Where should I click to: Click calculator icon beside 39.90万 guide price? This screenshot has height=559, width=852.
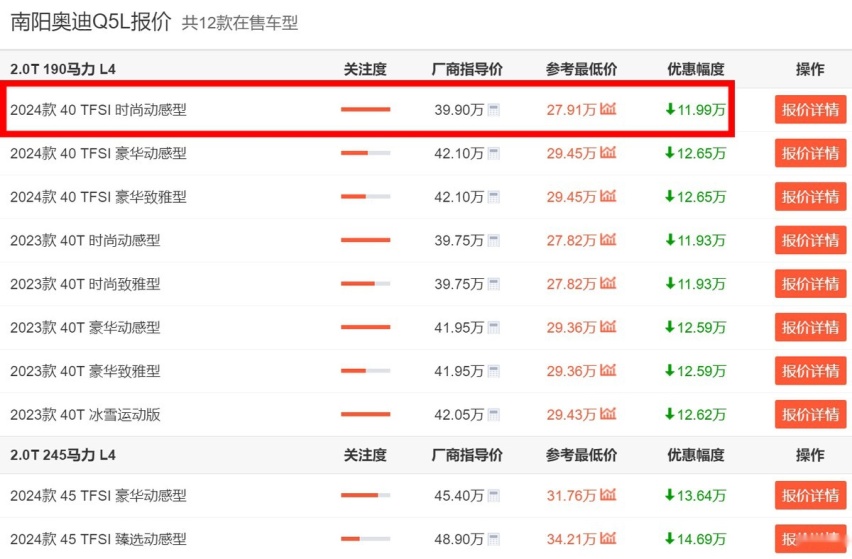click(x=494, y=110)
